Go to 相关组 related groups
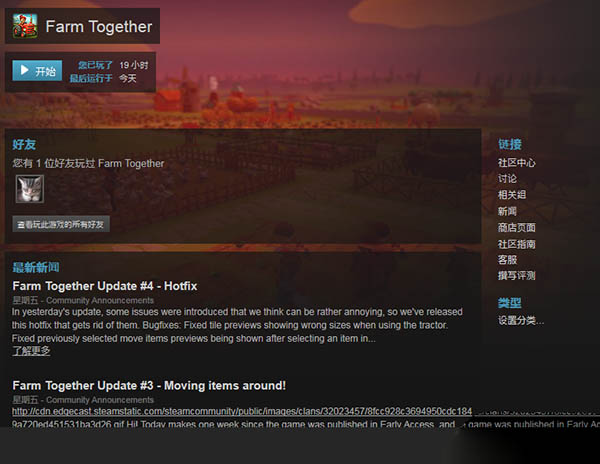The width and height of the screenshot is (600, 464). point(512,195)
